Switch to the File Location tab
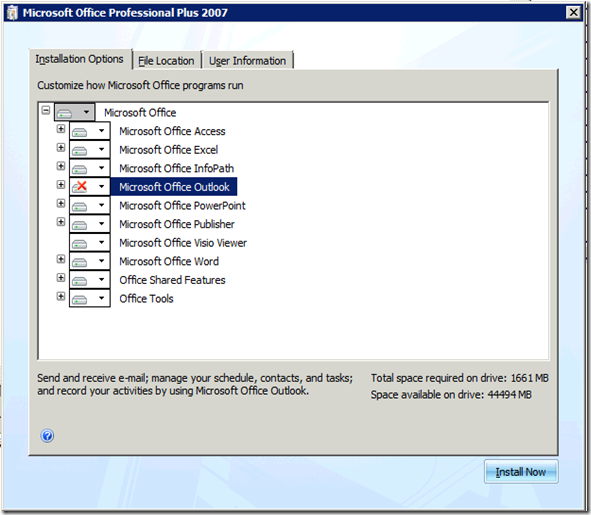Image resolution: width=591 pixels, height=515 pixels. (x=166, y=61)
